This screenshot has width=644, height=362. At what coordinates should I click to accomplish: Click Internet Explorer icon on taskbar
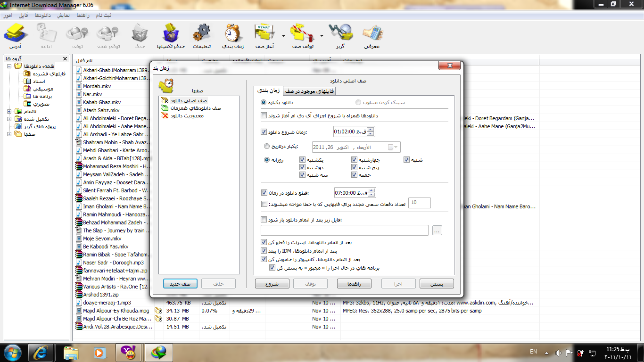click(41, 352)
